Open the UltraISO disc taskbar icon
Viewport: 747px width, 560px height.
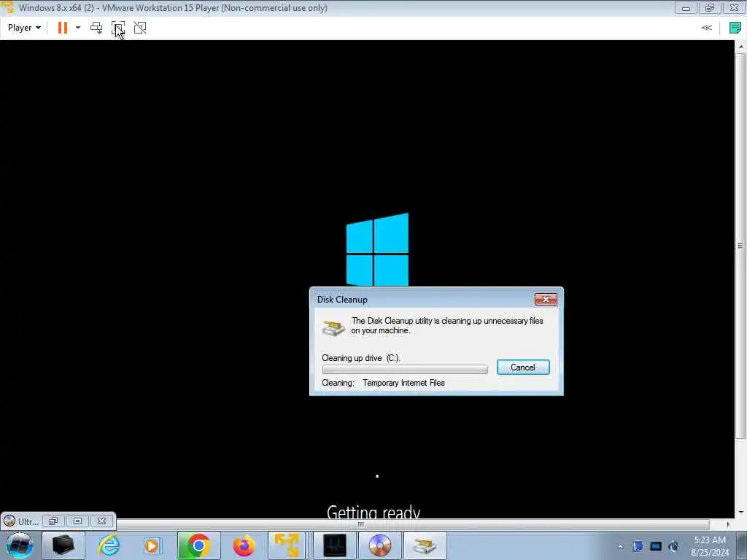click(x=379, y=545)
